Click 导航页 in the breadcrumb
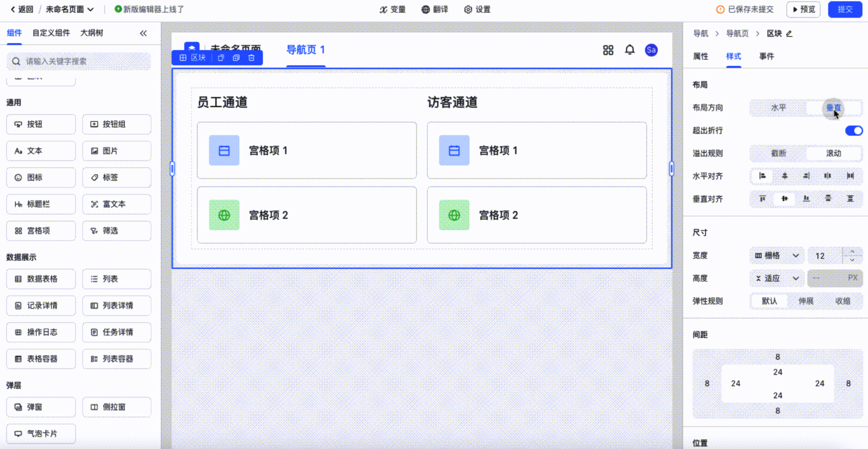 tap(737, 33)
